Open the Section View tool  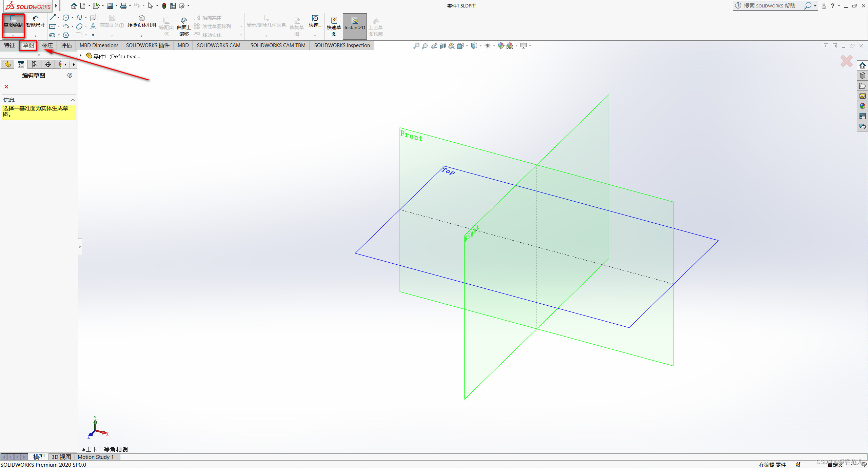tap(443, 46)
